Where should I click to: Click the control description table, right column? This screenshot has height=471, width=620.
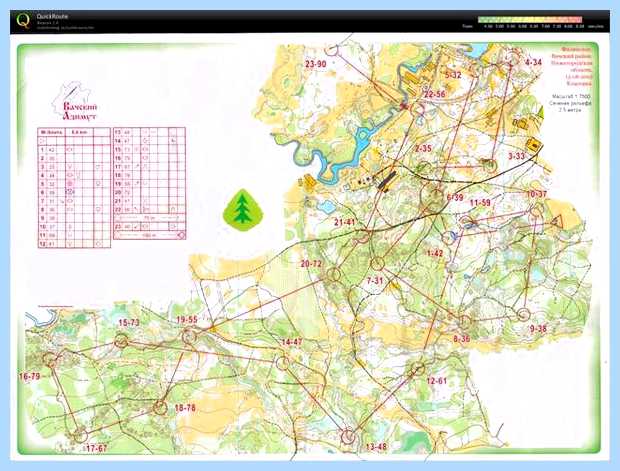[x=149, y=183]
